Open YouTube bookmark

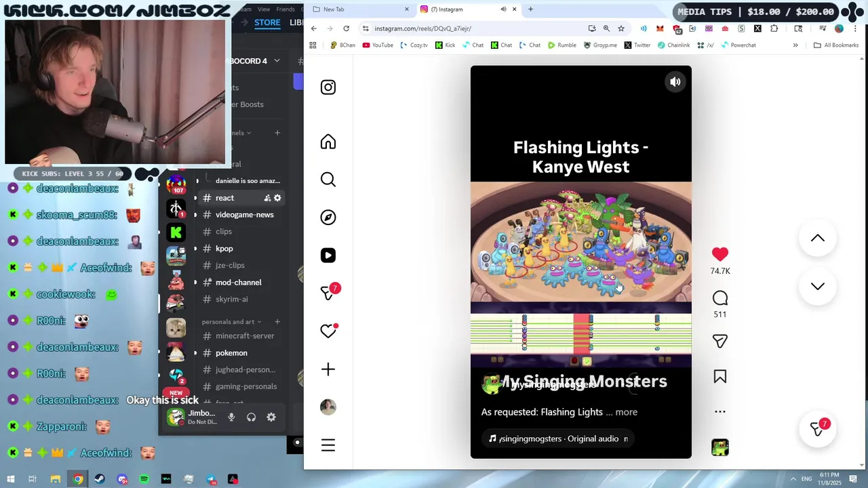378,45
